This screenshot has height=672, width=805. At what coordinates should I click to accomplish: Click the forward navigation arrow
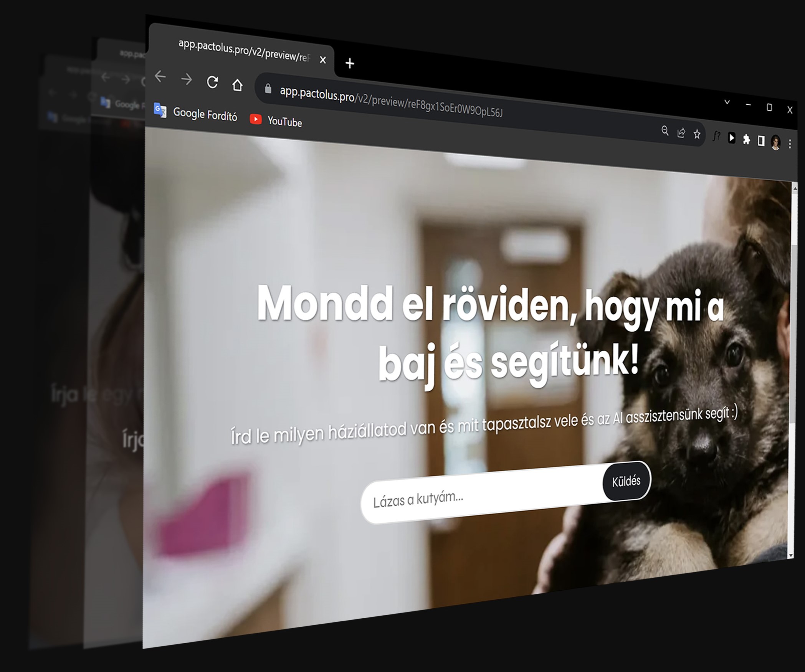click(187, 79)
